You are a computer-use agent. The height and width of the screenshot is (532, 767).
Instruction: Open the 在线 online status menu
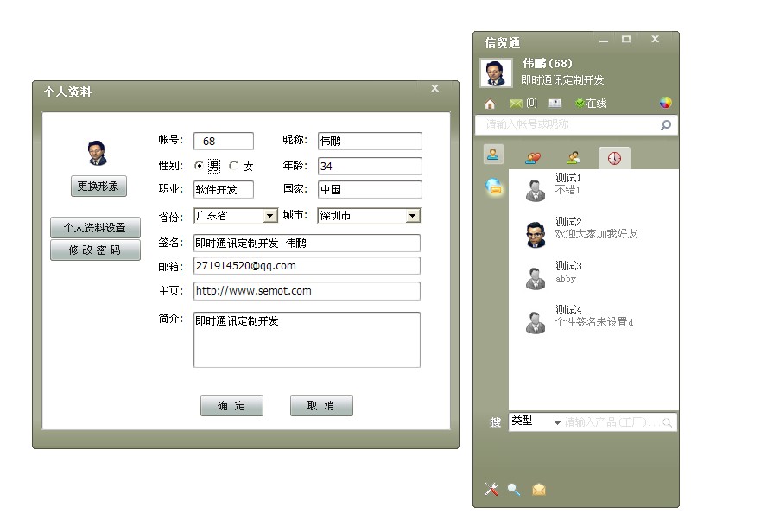point(591,103)
